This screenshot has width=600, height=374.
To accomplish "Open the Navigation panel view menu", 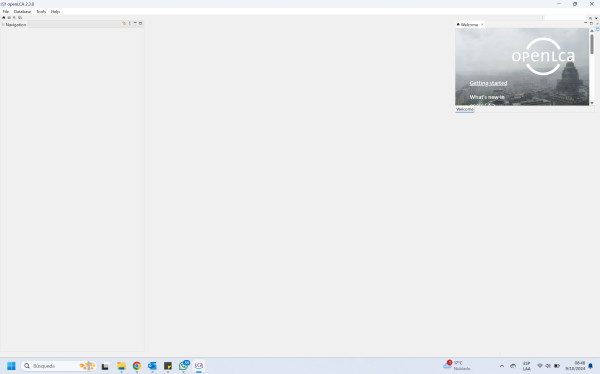I will click(x=130, y=23).
